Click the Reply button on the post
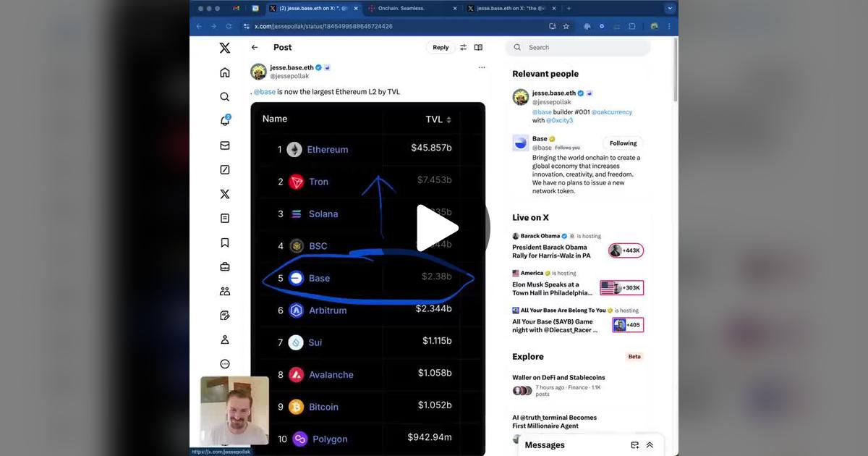Screen dimensions: 868x456 click(441, 48)
